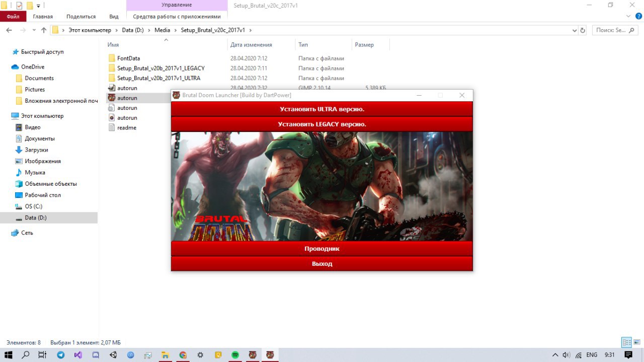Open Вложения электронной почты folder
This screenshot has width=644, height=362.
point(61,101)
